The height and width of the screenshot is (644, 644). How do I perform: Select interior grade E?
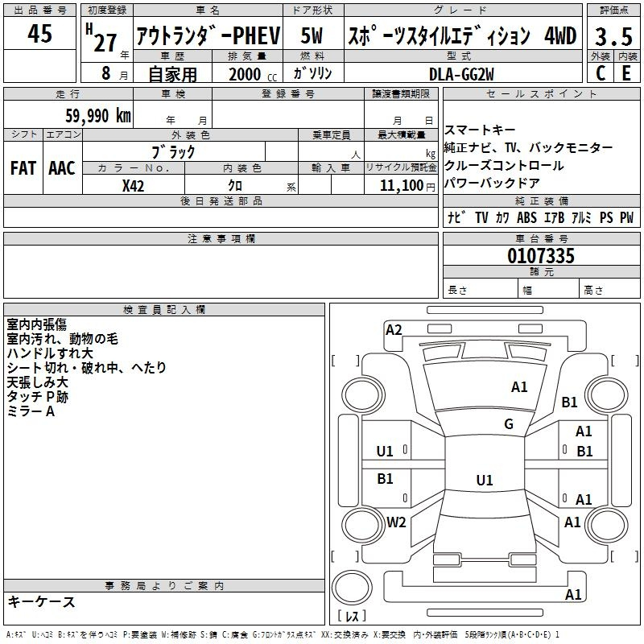tap(626, 73)
